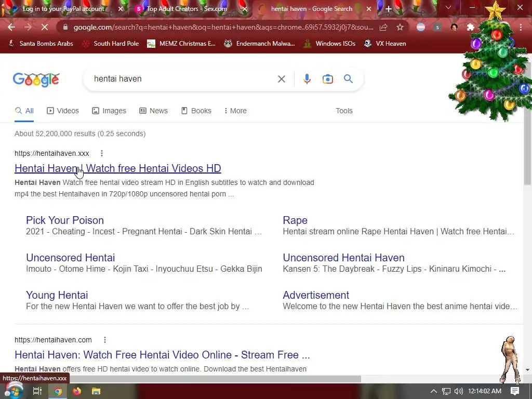Open the profile avatar icon in toolbar
This screenshot has width=532, height=399.
pos(454,27)
